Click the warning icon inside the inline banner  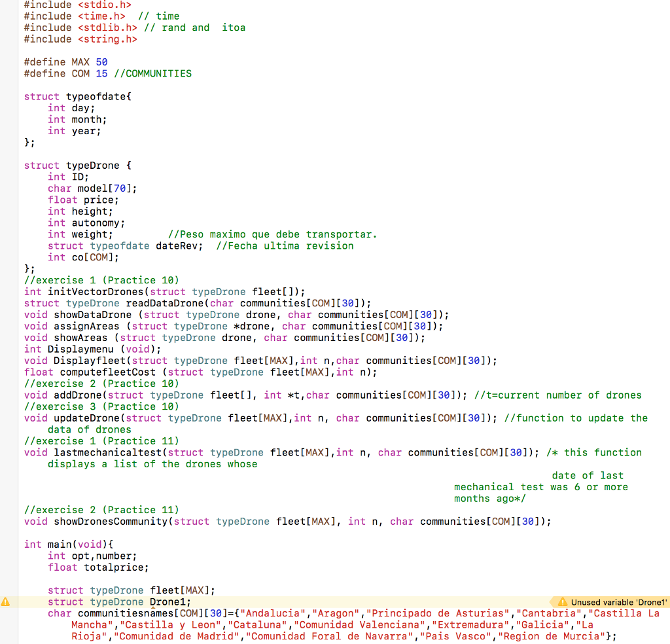pos(563,602)
